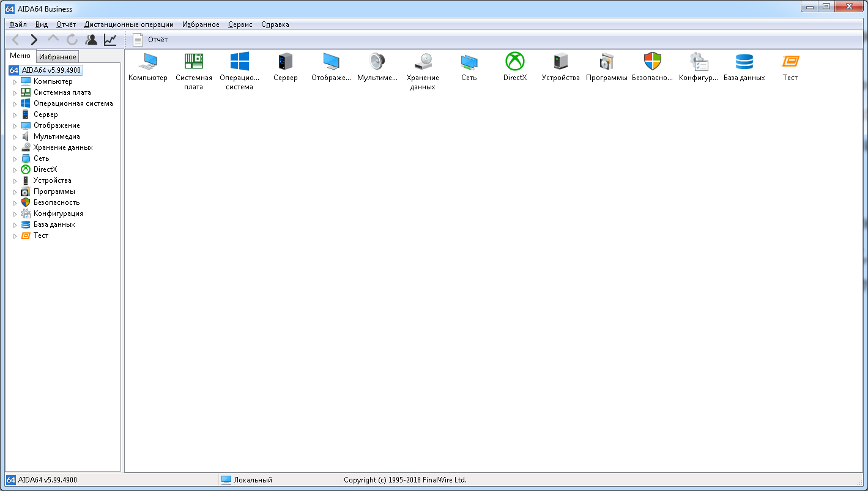Open the Файл menu
This screenshot has height=491, width=868.
[x=18, y=24]
